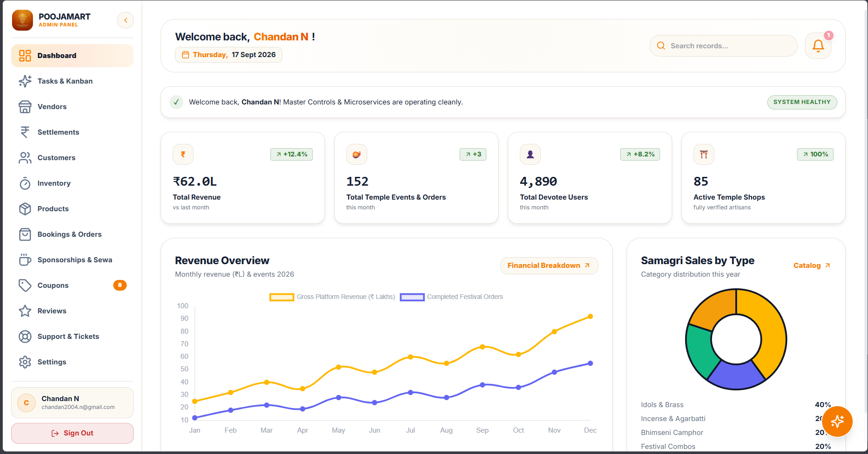The width and height of the screenshot is (868, 454).
Task: Open the notifications bell
Action: click(818, 45)
